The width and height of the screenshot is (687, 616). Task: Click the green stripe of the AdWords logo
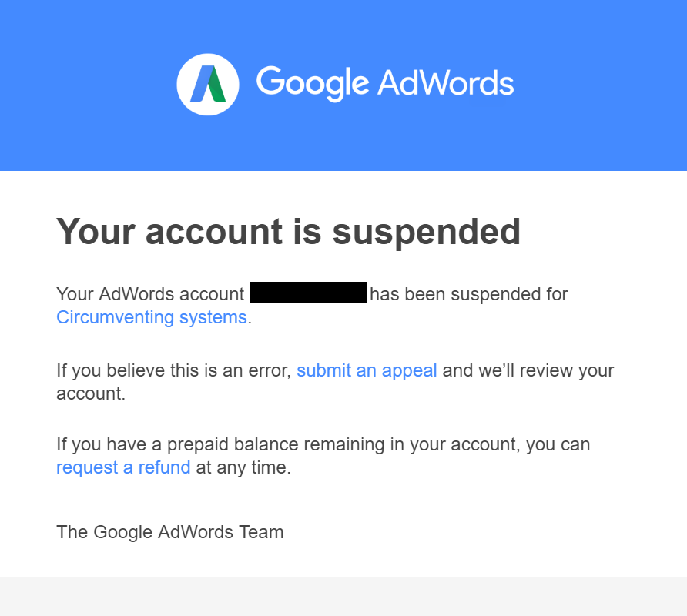coord(216,84)
